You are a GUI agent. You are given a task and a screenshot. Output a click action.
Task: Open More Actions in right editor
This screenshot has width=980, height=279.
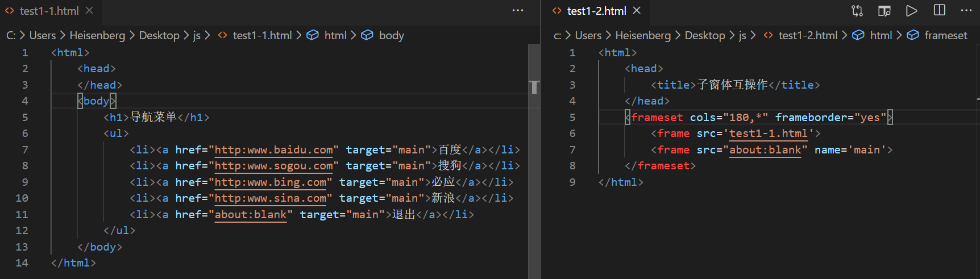966,11
